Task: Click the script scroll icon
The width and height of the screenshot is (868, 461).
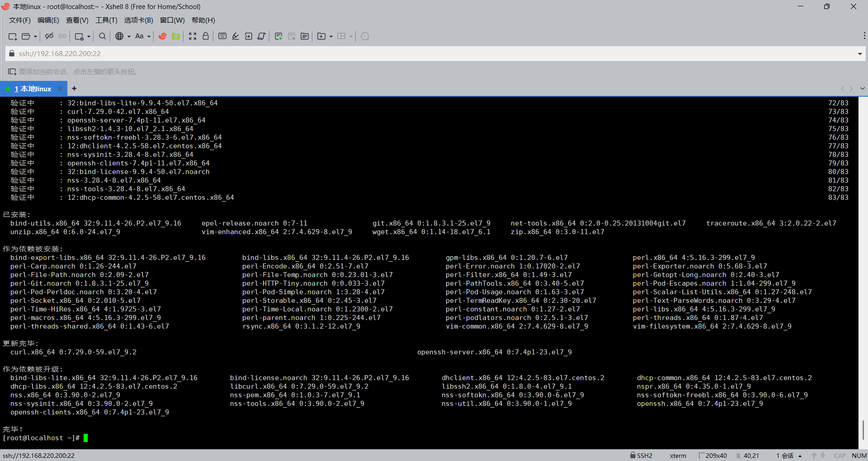Action: tap(261, 36)
